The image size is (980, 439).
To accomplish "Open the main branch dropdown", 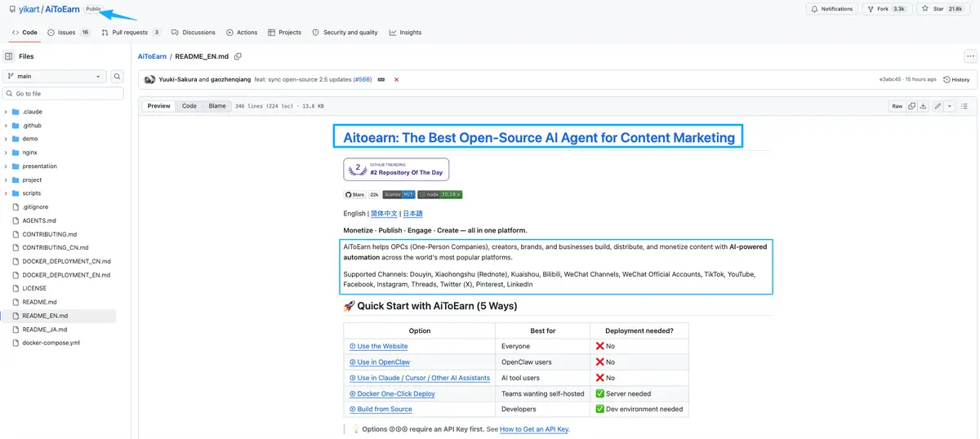I will coord(55,76).
